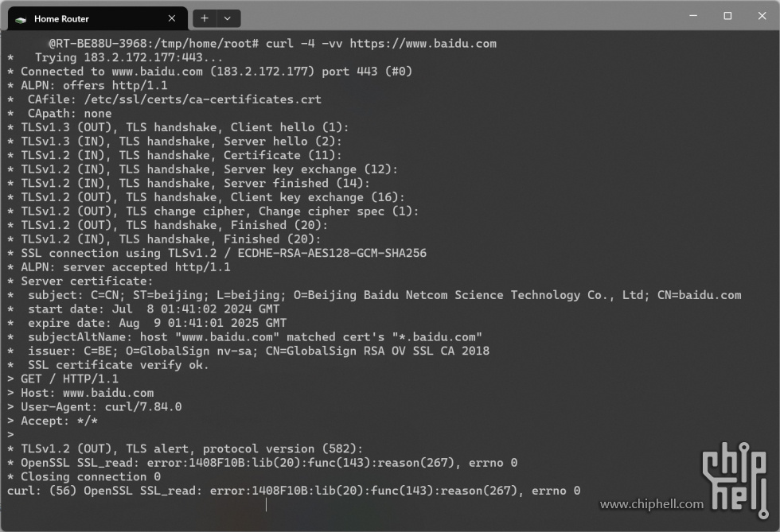Minimize the terminal window
Screen dimensions: 780x532
[693, 16]
